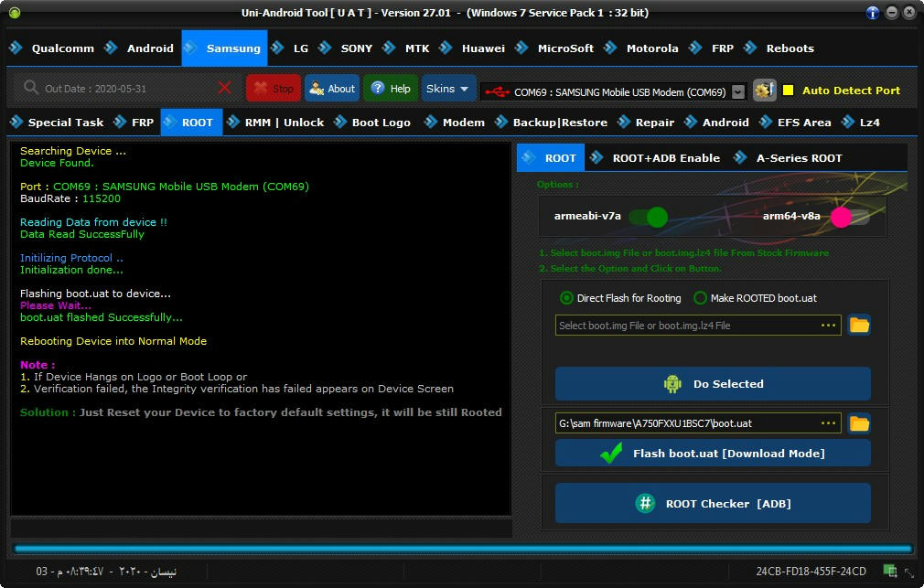The width and height of the screenshot is (924, 588).
Task: Click the blue progress bar
Action: (463, 549)
